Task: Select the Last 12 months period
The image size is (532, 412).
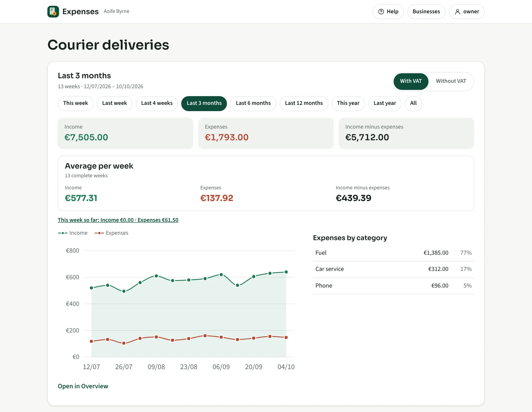Action: pyautogui.click(x=304, y=103)
